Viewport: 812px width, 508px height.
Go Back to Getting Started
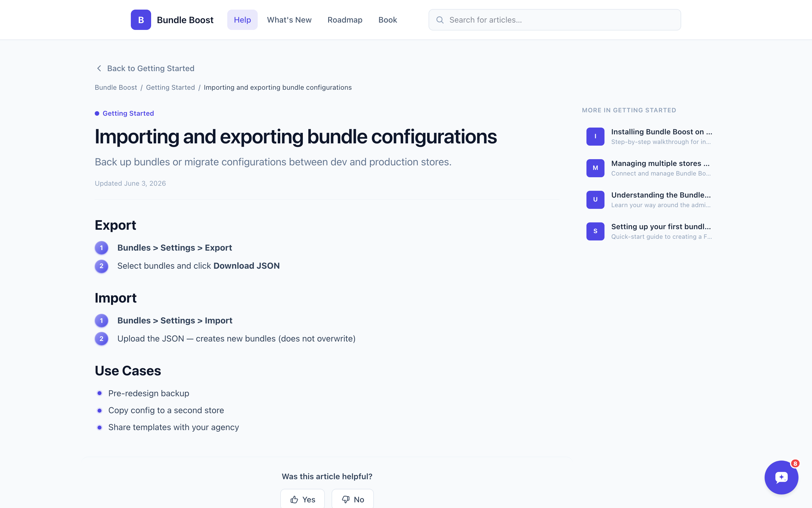tap(145, 68)
